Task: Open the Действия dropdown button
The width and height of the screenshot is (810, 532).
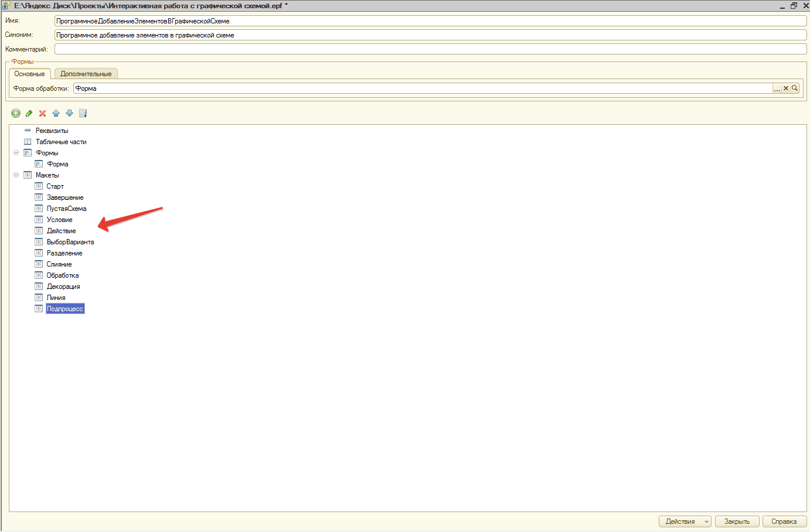Action: pos(685,521)
